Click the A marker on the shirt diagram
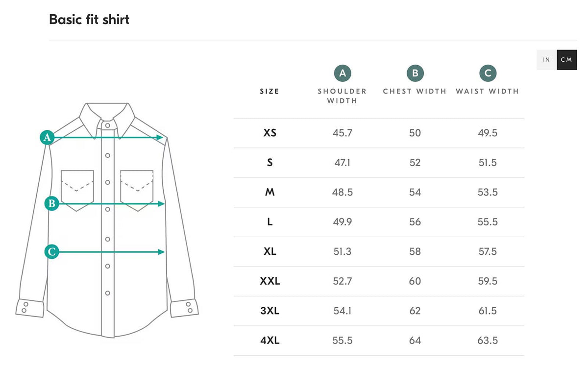The image size is (588, 367). [x=47, y=138]
